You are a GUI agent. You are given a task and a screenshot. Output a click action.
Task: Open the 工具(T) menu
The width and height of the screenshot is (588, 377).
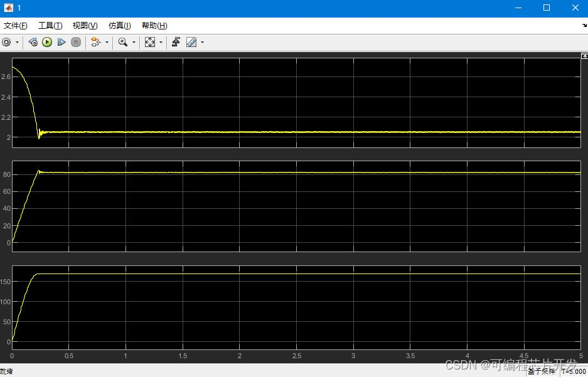click(x=50, y=26)
